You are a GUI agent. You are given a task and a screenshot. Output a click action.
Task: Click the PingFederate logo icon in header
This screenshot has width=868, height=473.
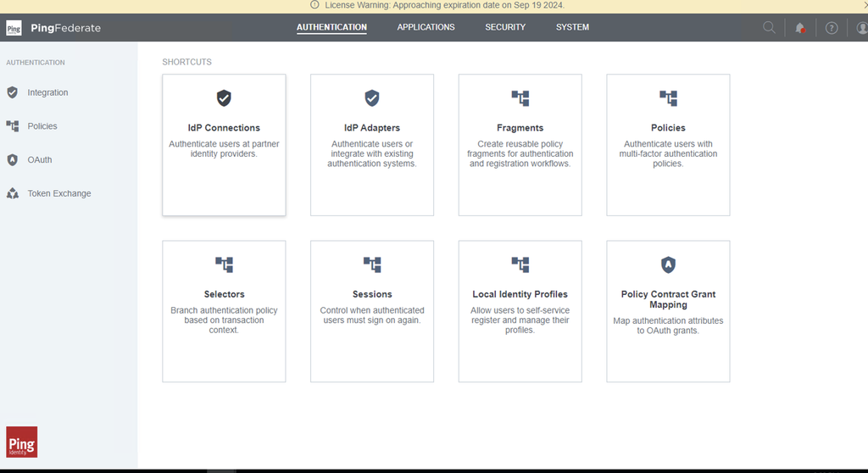point(14,28)
